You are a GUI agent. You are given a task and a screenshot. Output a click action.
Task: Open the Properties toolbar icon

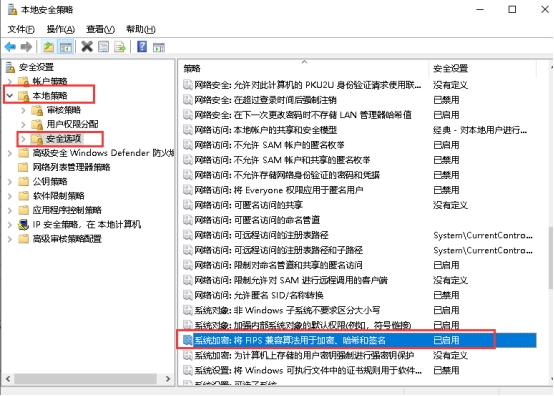pos(104,47)
